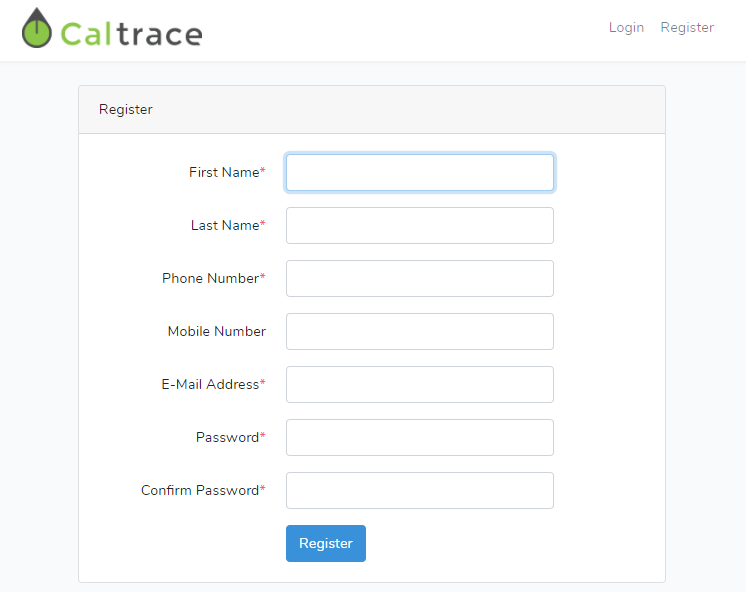
Task: Click the Confirm Password input field
Action: tap(420, 490)
